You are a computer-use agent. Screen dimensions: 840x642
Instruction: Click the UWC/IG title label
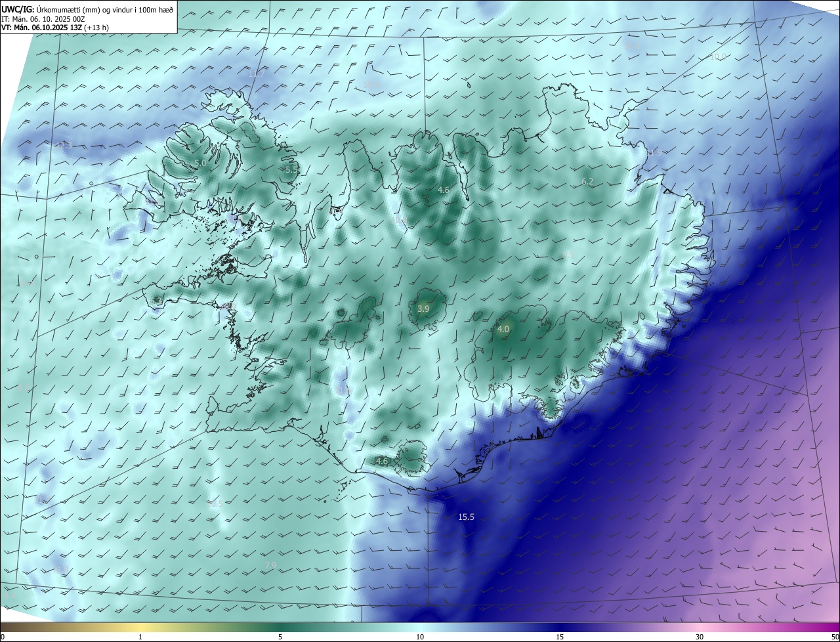click(x=18, y=9)
